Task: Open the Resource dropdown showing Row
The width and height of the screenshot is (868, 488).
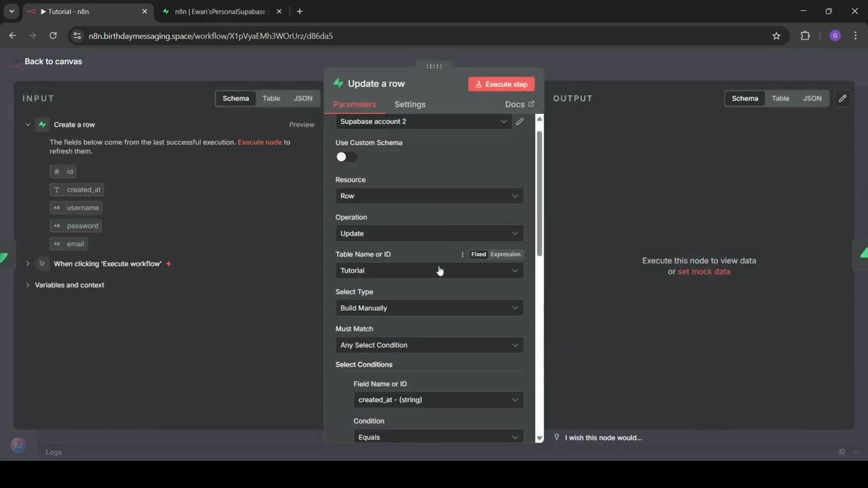Action: click(x=429, y=196)
